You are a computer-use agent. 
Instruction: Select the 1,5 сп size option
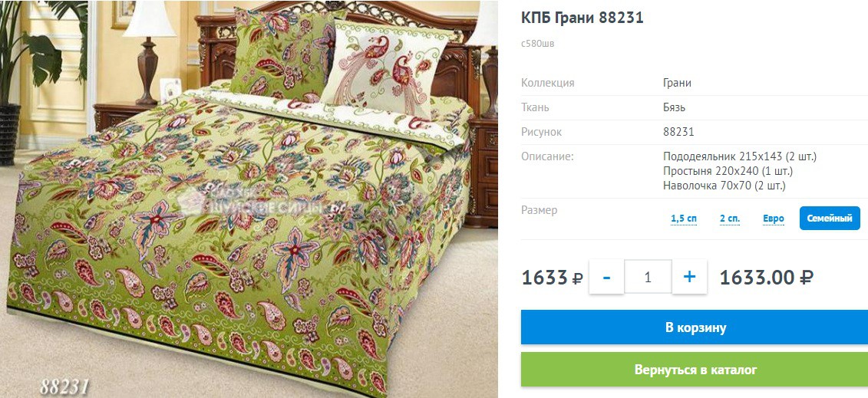tap(684, 219)
